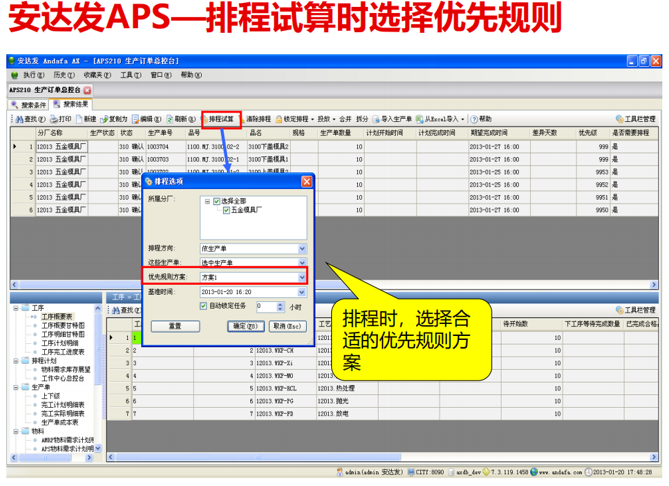Click the 锁定排程 lock icon
This screenshot has height=486, width=669.
tap(279, 119)
